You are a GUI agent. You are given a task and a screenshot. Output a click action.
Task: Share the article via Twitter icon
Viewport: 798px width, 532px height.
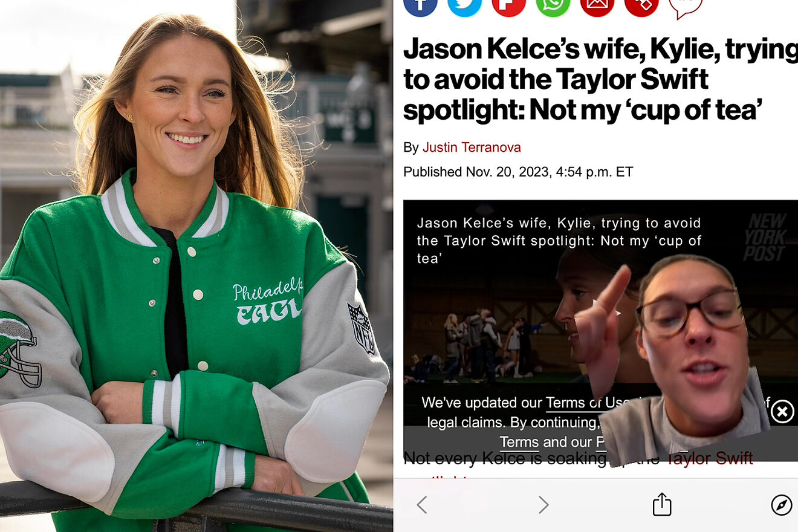coord(464,4)
